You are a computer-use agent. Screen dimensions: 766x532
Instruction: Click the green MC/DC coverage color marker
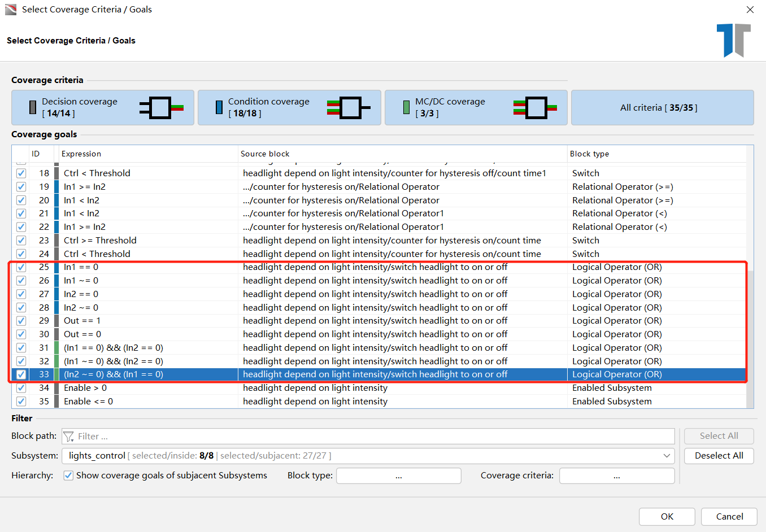[x=406, y=107]
